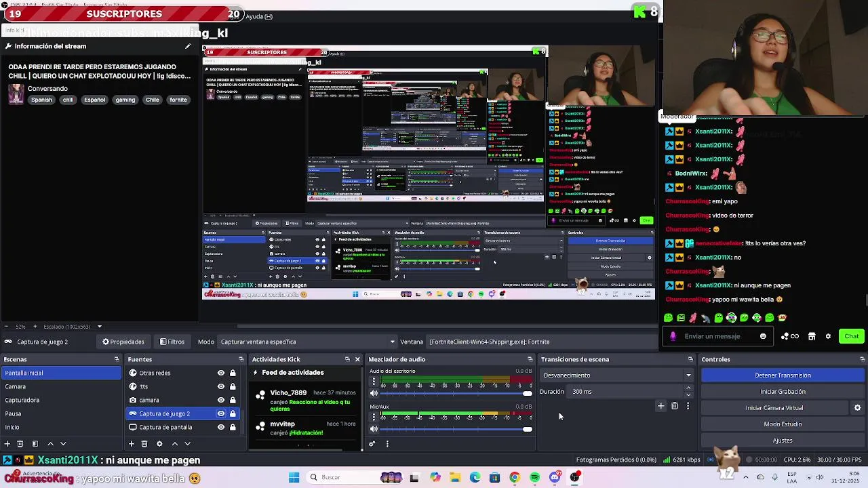
Task: Open Mic/Aux options dots
Action: tap(374, 418)
